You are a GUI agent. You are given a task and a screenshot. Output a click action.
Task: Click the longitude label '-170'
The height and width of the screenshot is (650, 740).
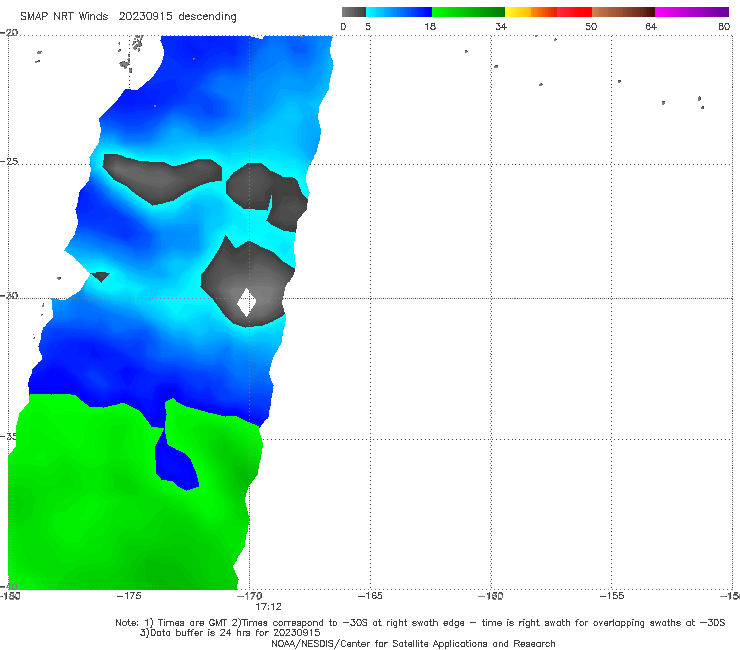click(249, 596)
